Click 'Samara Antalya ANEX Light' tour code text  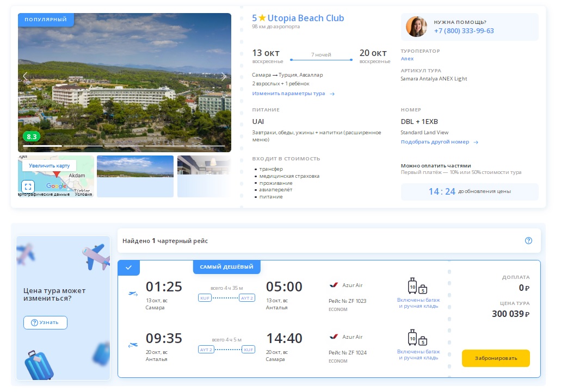pos(434,79)
